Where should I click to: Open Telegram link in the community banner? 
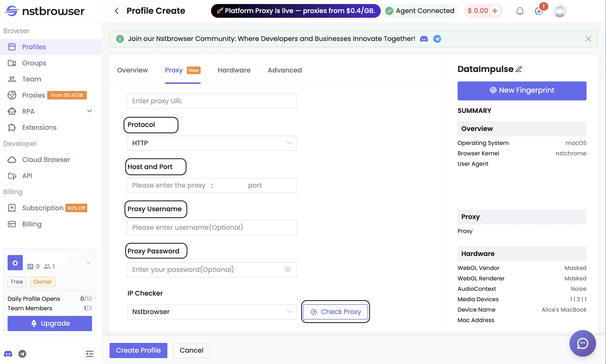[x=437, y=39]
